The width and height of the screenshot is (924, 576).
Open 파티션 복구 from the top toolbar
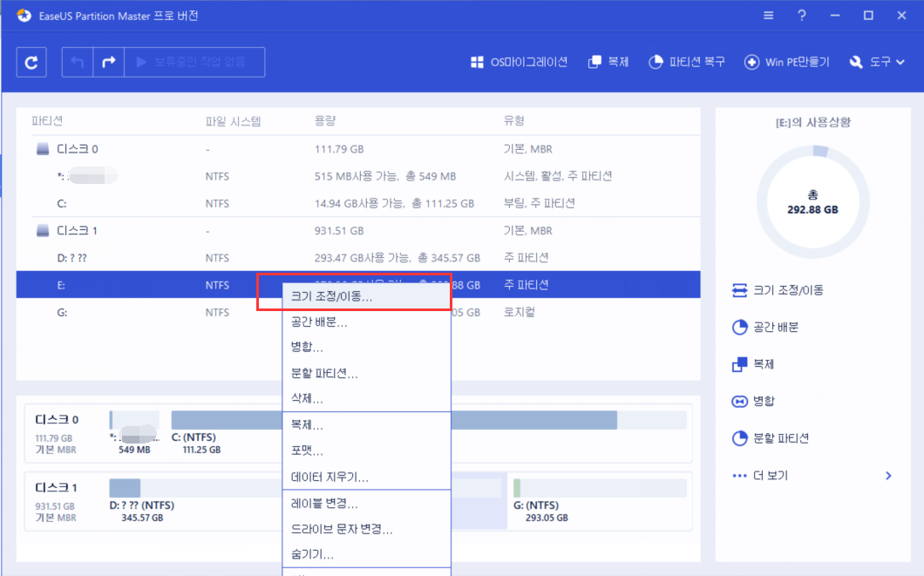(x=687, y=62)
